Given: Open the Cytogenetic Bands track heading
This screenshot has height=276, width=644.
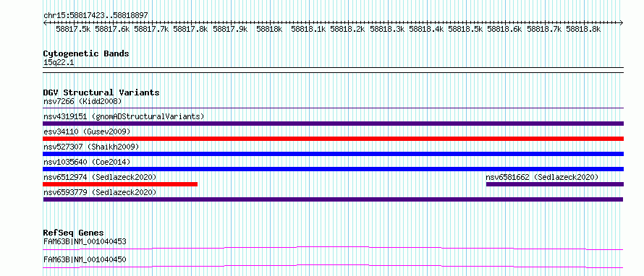Looking at the screenshot, I should tap(86, 53).
